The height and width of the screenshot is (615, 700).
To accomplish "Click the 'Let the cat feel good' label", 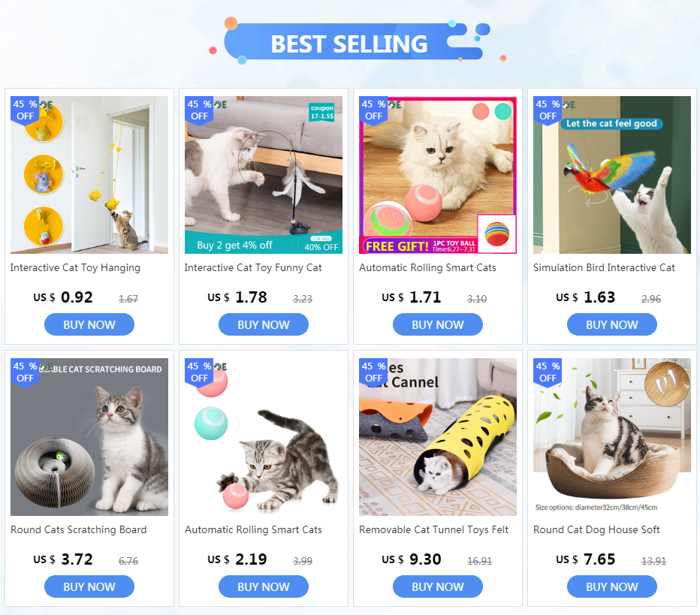I will pos(611,124).
